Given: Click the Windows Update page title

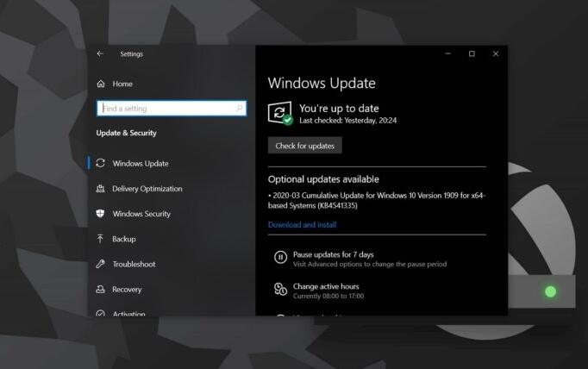Looking at the screenshot, I should 322,83.
